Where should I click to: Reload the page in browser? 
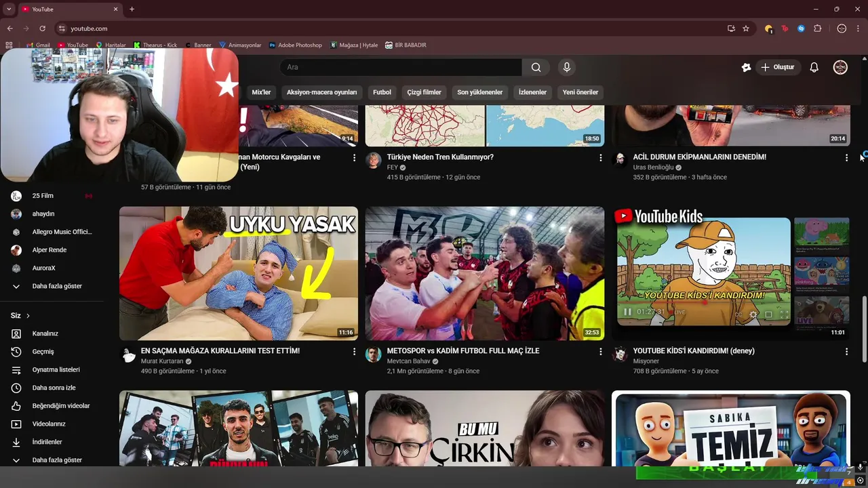tap(42, 28)
